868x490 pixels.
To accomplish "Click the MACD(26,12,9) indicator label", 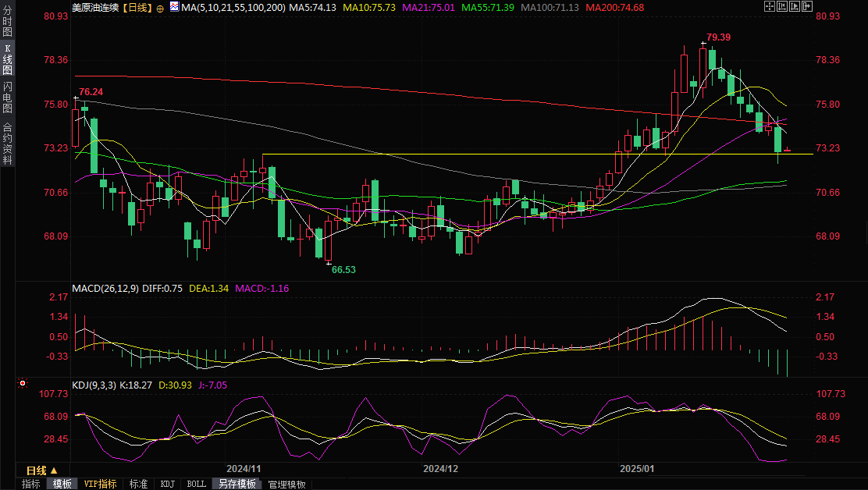I will (x=105, y=288).
